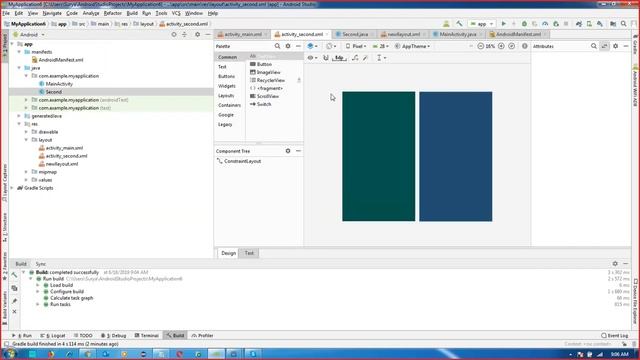Zoom out the design surface
Viewport: 640px width, 360px height.
480,46
